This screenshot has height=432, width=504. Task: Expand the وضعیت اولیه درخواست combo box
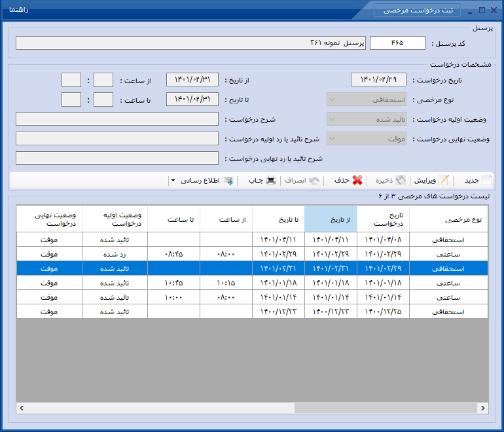(333, 119)
